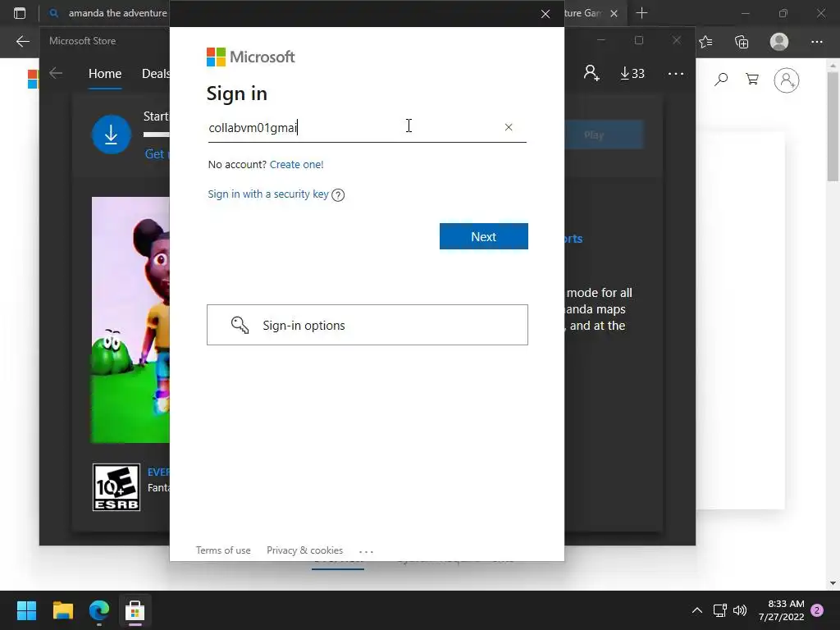840x630 pixels.
Task: Click the key icon in Sign-in options
Action: (240, 325)
